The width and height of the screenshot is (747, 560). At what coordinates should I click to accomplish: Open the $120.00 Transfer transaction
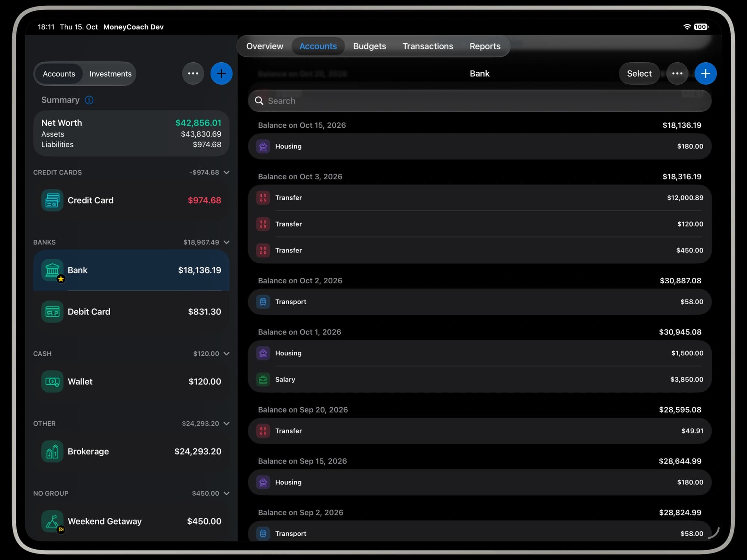(x=480, y=224)
